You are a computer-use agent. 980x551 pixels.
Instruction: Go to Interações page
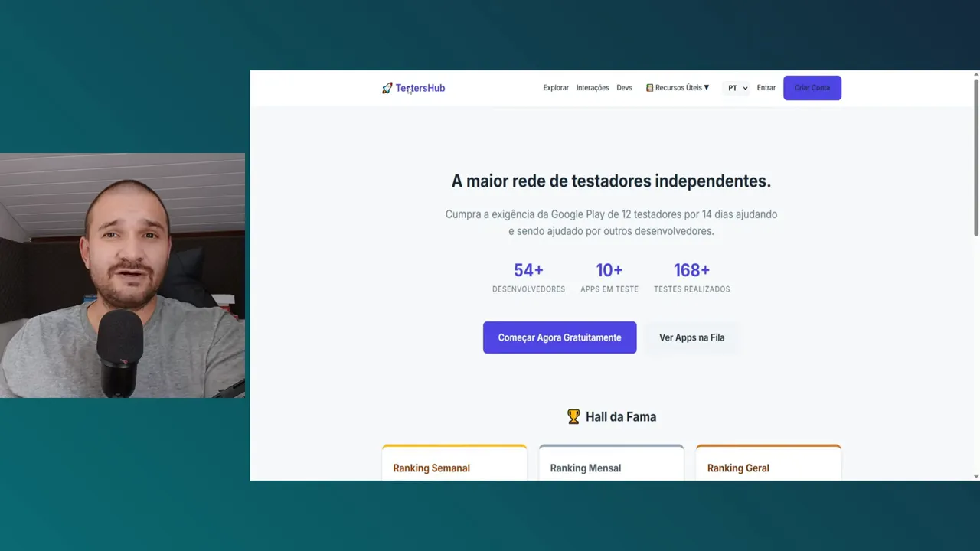point(593,88)
